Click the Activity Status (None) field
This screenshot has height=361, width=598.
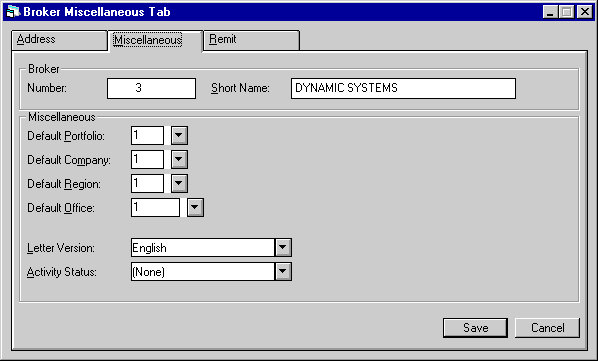click(203, 272)
